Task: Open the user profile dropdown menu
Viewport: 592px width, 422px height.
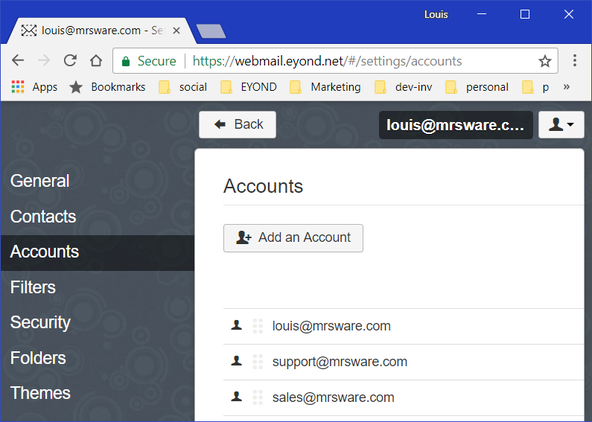Action: (x=561, y=125)
